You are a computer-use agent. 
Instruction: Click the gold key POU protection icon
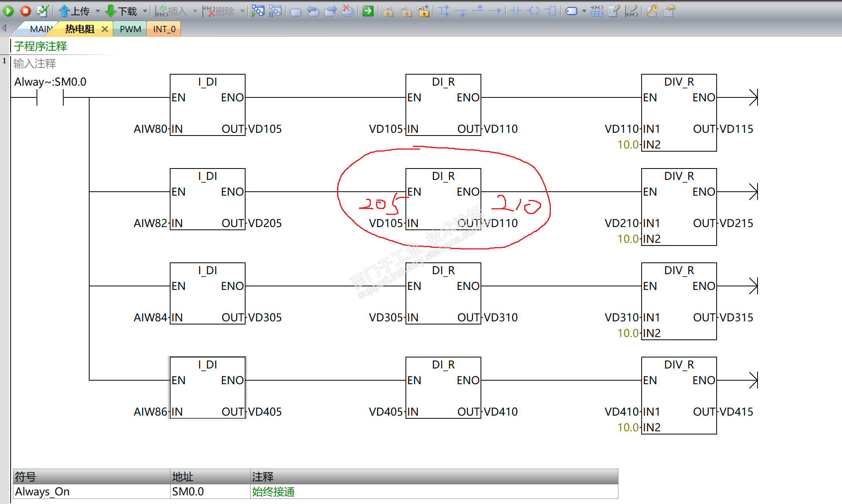(x=652, y=11)
